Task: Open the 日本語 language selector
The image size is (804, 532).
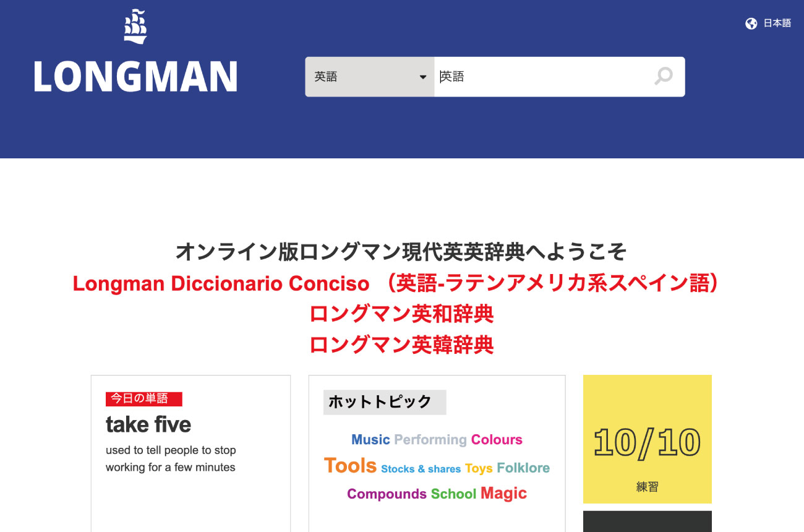Action: [777, 24]
